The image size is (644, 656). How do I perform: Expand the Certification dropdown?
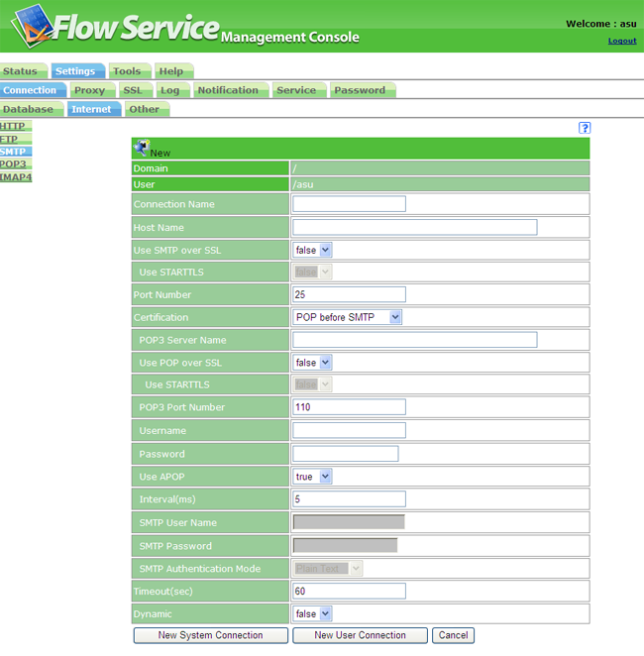348,317
